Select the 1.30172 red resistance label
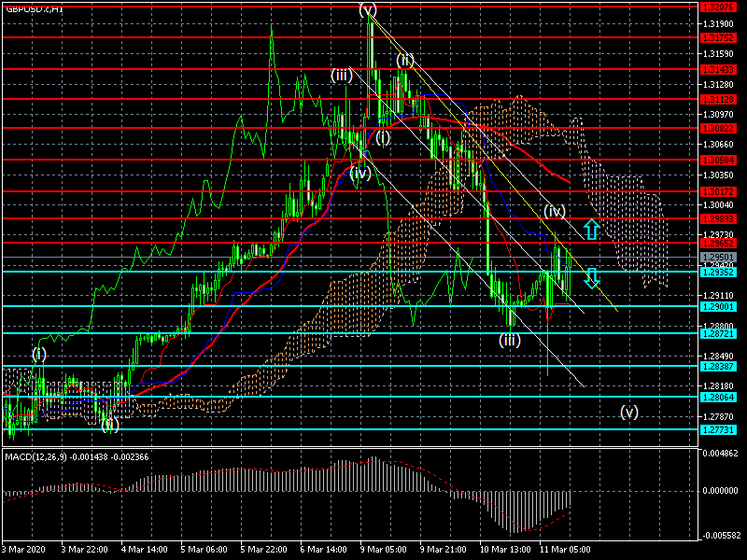The image size is (747, 560). 718,191
